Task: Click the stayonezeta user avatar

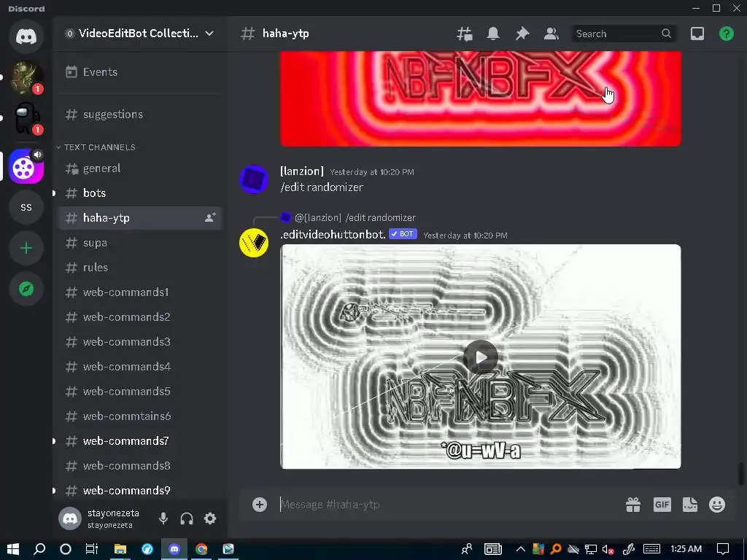Action: [70, 518]
